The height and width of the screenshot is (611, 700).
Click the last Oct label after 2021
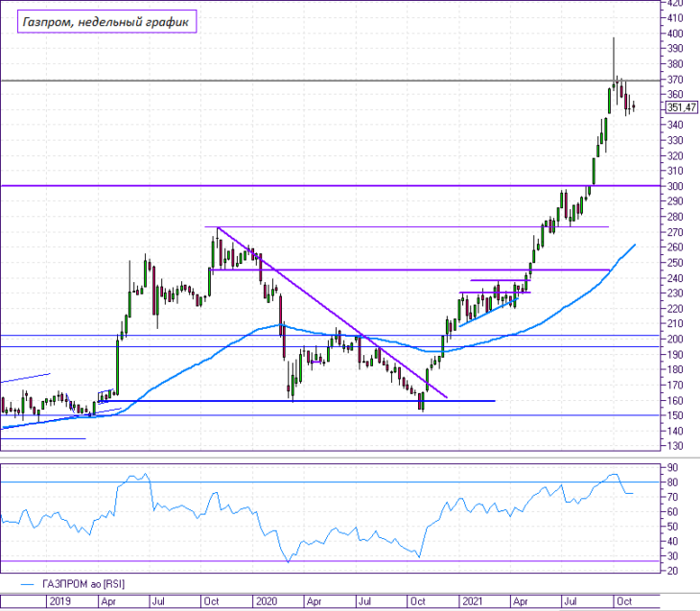(623, 601)
